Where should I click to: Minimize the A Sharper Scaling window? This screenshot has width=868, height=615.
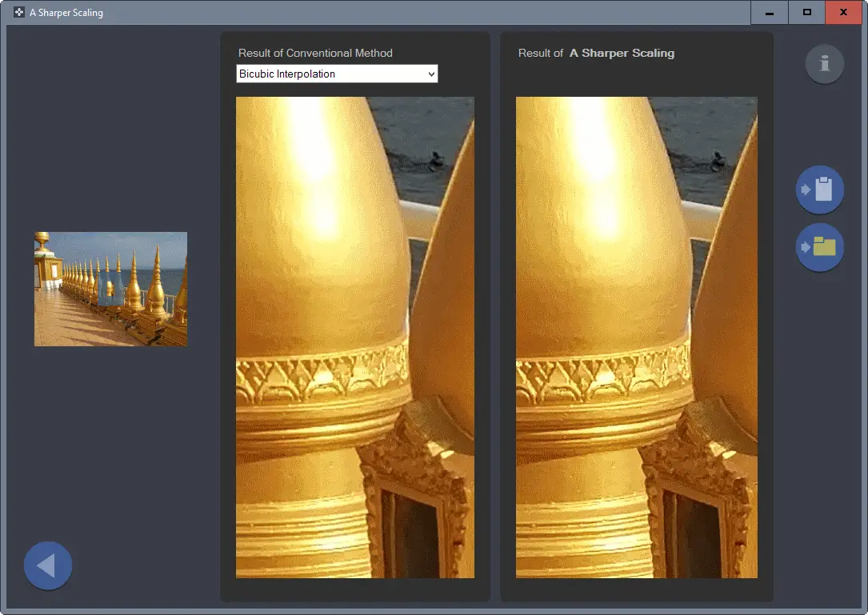770,12
